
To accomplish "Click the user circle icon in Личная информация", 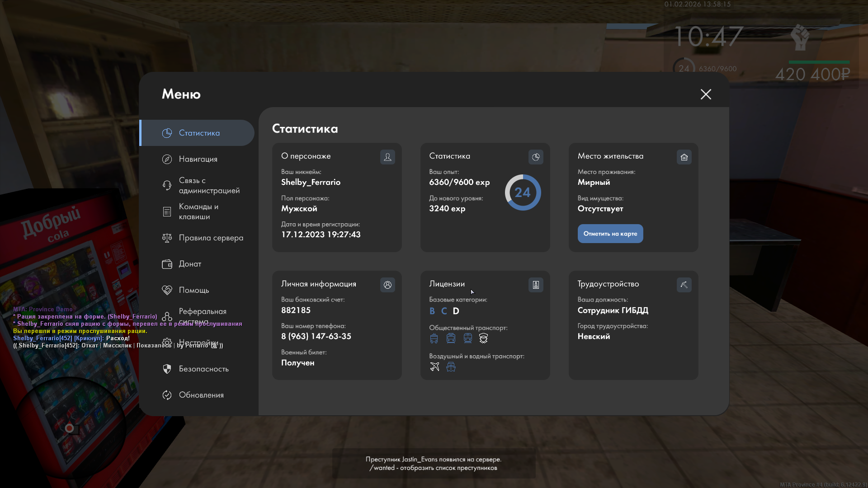I will (387, 285).
